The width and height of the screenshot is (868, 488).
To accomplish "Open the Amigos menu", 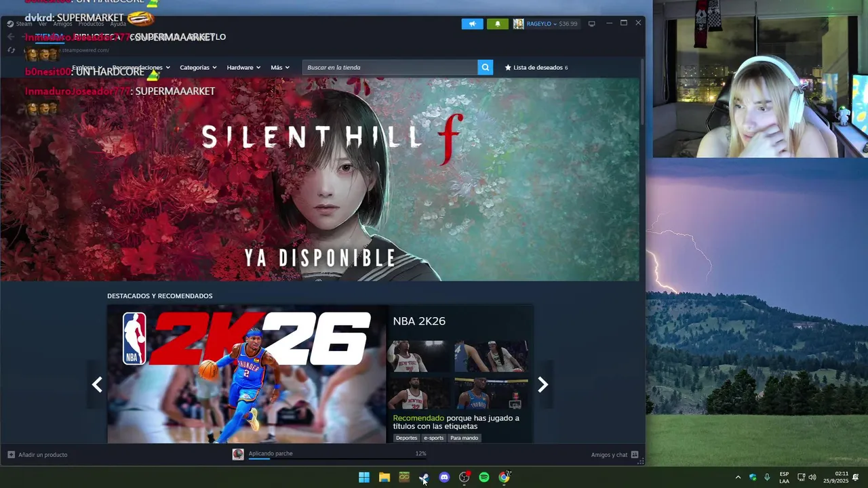I will click(62, 24).
